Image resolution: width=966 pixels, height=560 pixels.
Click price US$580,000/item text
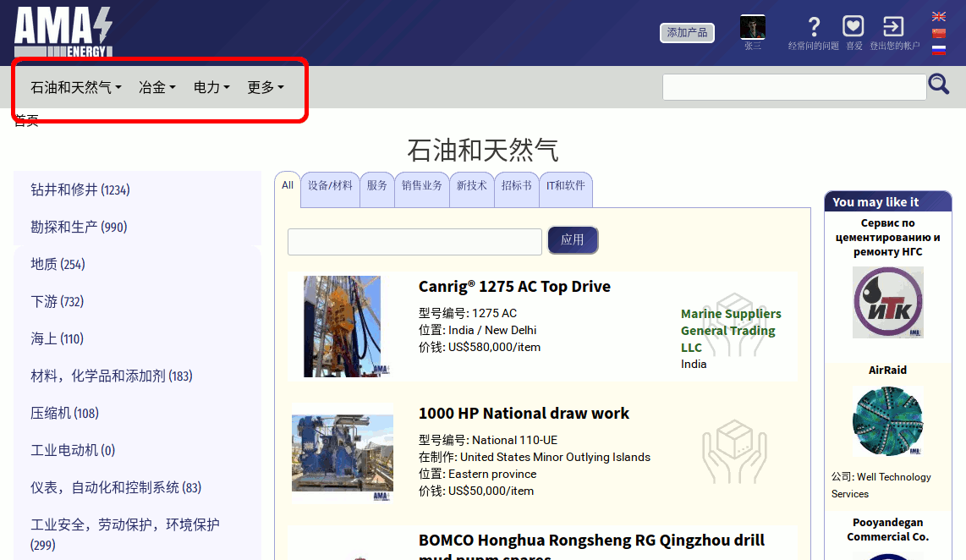click(494, 348)
